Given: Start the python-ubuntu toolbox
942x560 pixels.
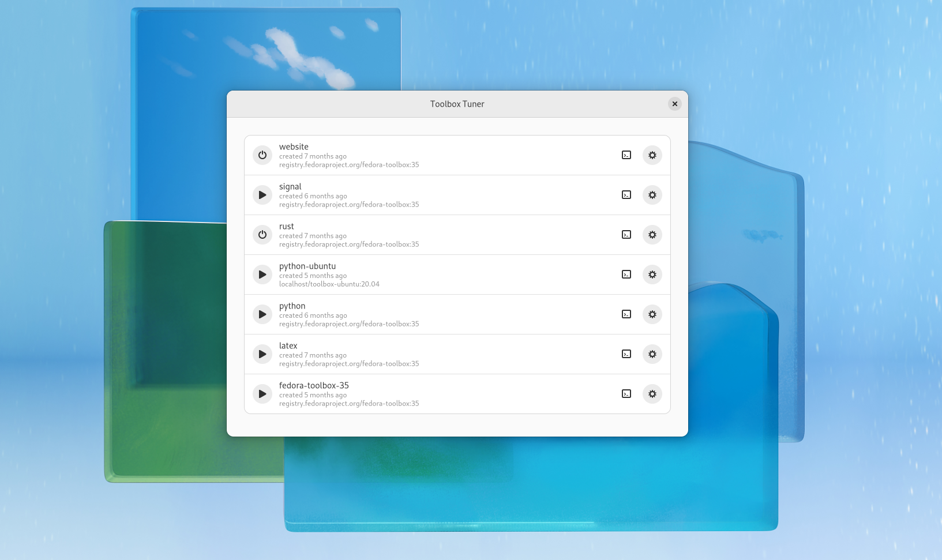Looking at the screenshot, I should pyautogui.click(x=262, y=275).
